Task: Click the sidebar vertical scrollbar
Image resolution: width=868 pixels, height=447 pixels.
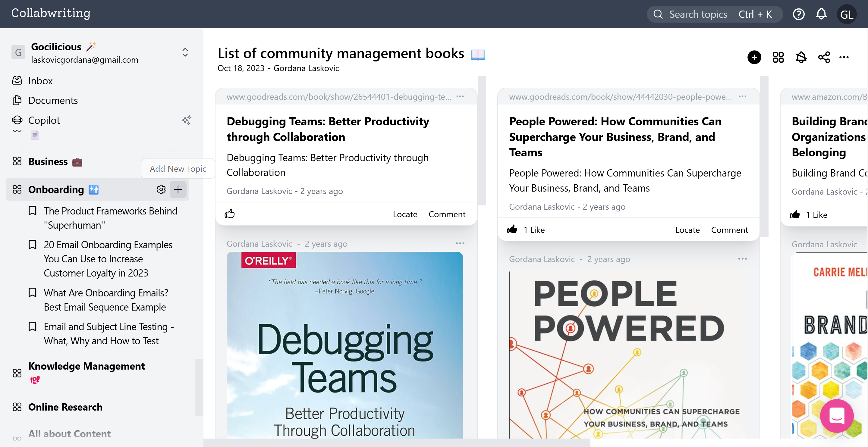Action: (199, 387)
